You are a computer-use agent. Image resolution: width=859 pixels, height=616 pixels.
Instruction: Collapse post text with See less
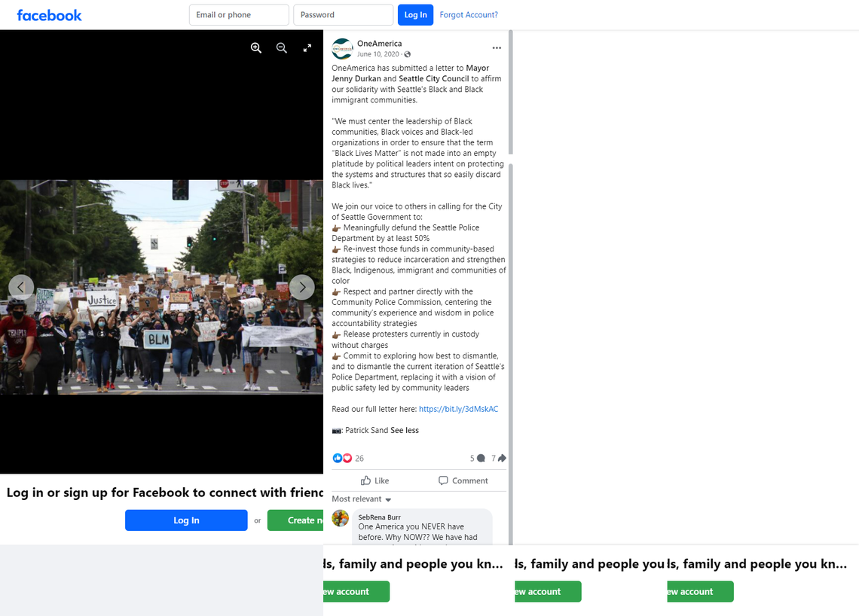(x=405, y=431)
